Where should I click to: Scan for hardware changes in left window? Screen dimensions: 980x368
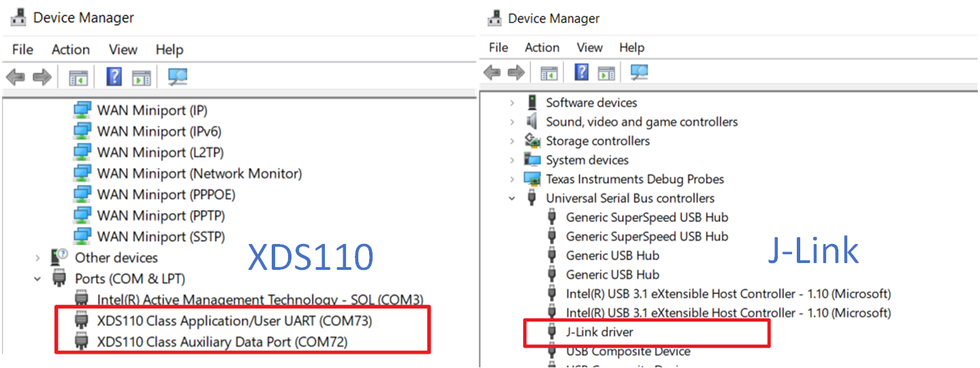(178, 78)
